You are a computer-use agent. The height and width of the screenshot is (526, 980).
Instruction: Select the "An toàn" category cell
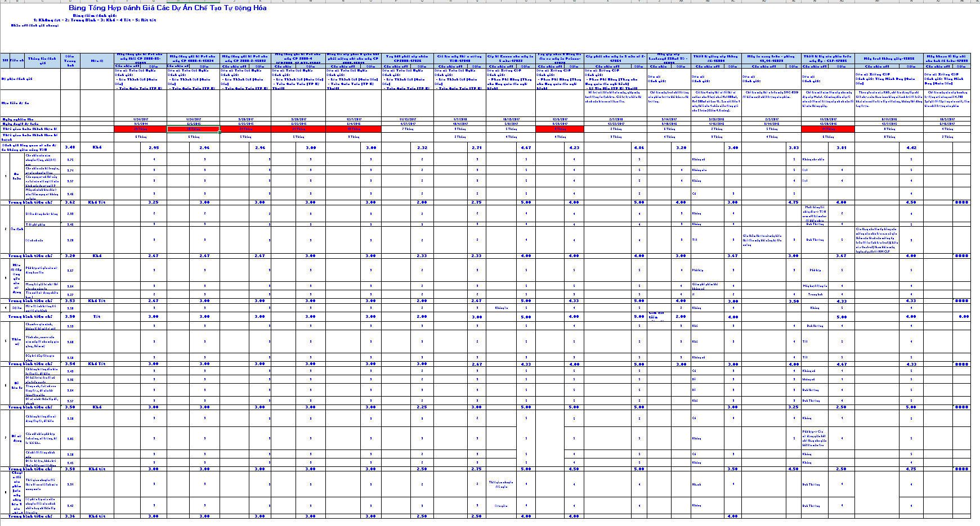click(17, 176)
